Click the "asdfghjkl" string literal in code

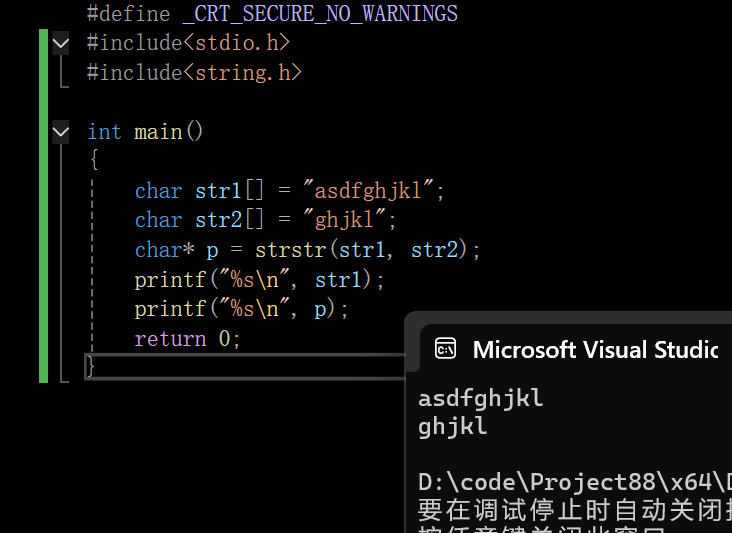[x=368, y=190]
